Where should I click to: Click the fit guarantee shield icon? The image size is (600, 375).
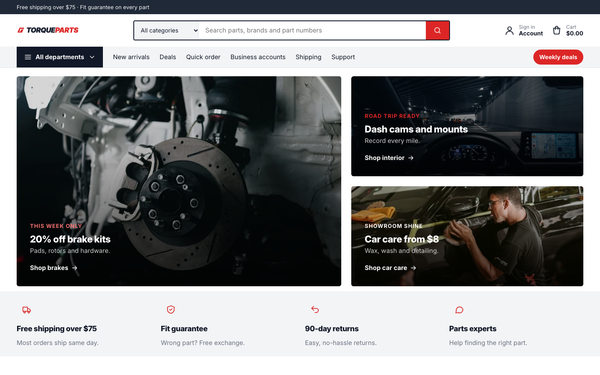171,310
